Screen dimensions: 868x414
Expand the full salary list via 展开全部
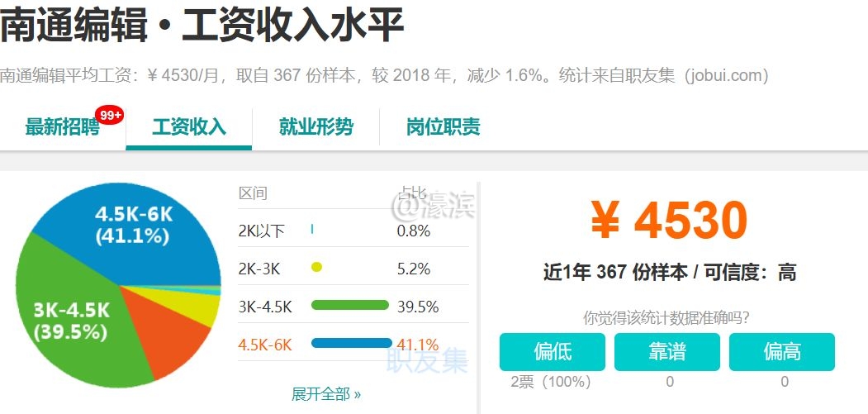(x=326, y=394)
